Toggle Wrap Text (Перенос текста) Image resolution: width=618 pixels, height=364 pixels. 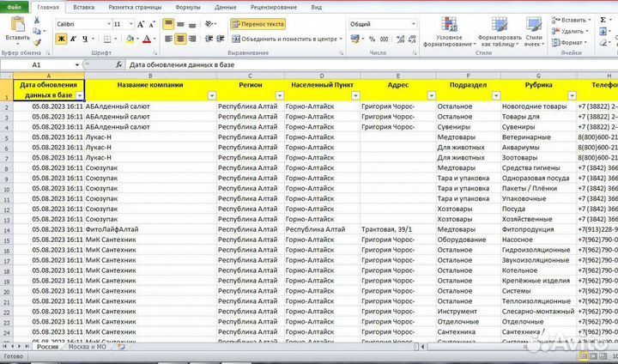tap(257, 24)
